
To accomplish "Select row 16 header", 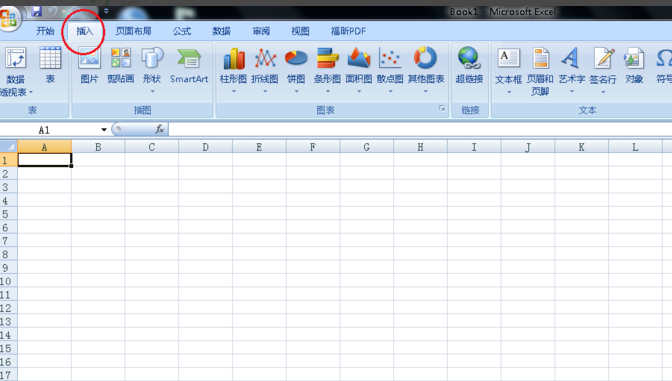I will tap(9, 362).
